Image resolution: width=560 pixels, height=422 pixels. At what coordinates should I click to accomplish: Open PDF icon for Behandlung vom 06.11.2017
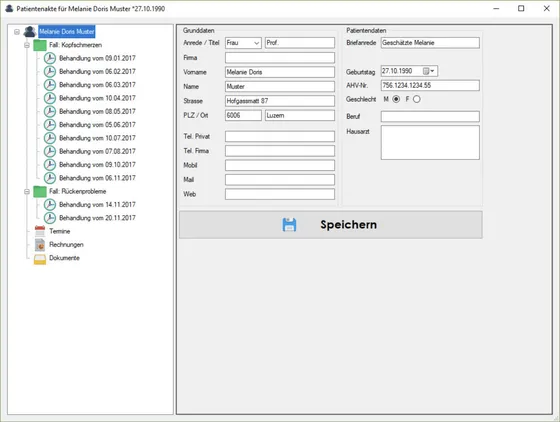pyautogui.click(x=50, y=178)
